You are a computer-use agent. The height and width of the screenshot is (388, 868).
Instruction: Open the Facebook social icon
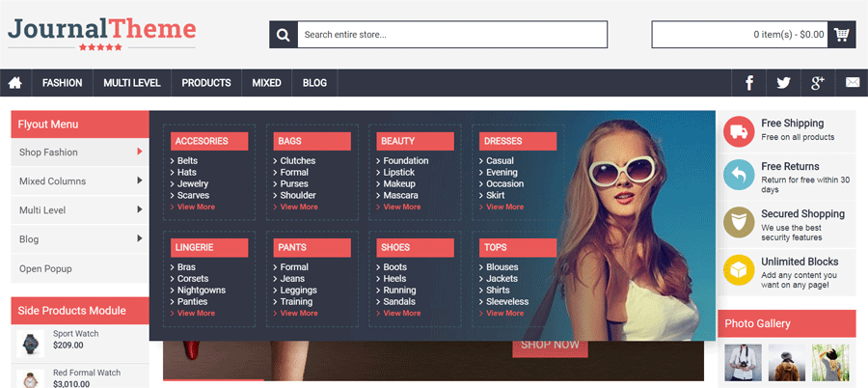click(749, 83)
